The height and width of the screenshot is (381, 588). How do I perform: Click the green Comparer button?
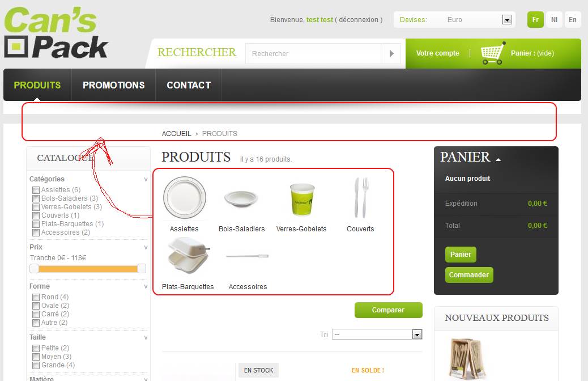(x=389, y=310)
